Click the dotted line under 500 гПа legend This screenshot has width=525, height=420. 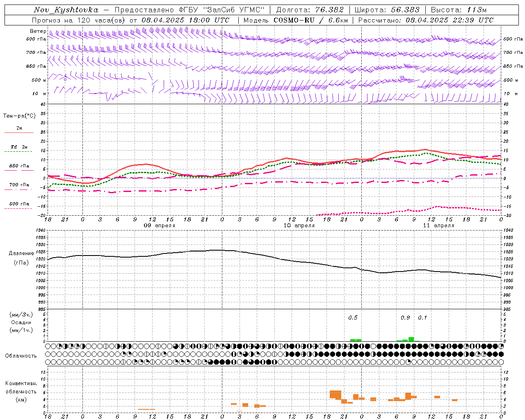18,209
